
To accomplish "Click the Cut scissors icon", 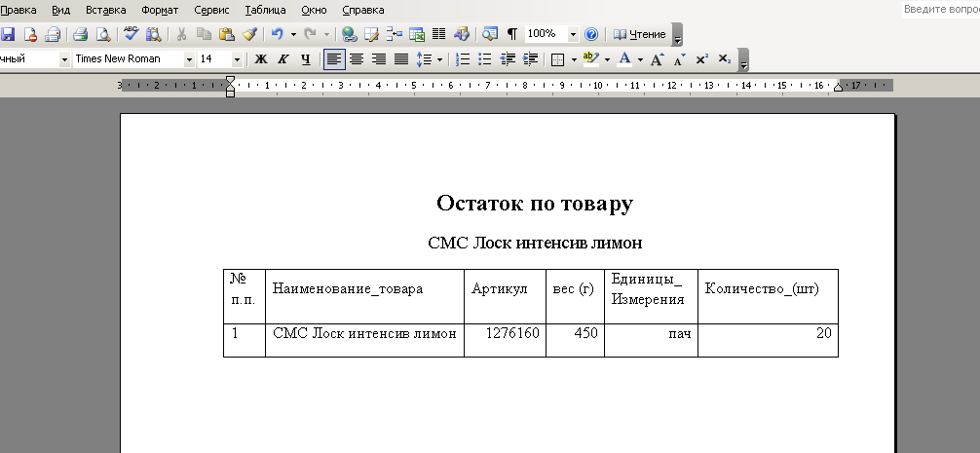I will [x=181, y=34].
